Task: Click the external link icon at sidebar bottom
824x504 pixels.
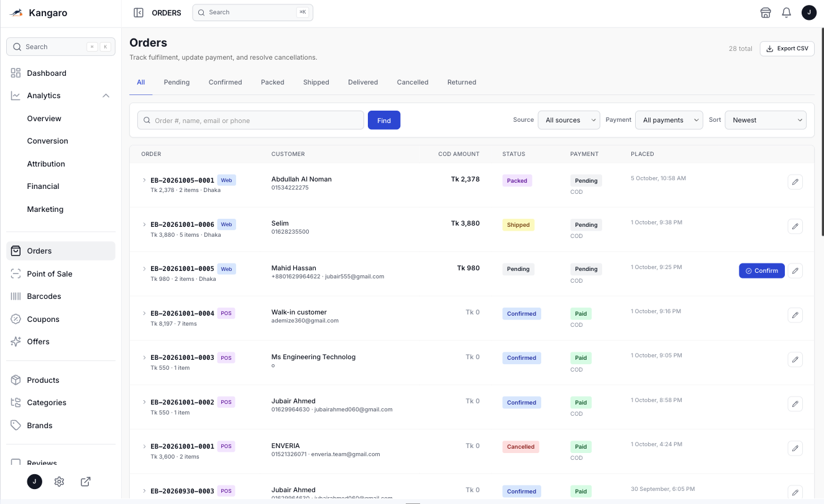Action: (x=86, y=482)
